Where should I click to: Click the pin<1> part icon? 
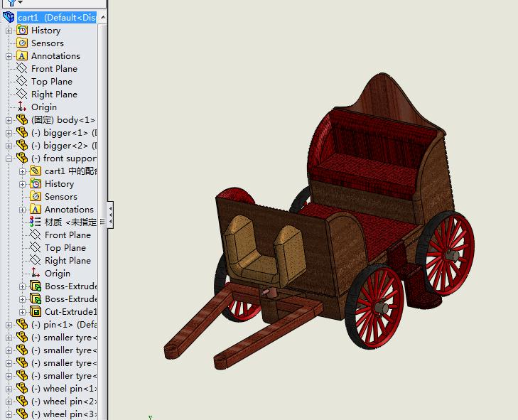pos(22,325)
